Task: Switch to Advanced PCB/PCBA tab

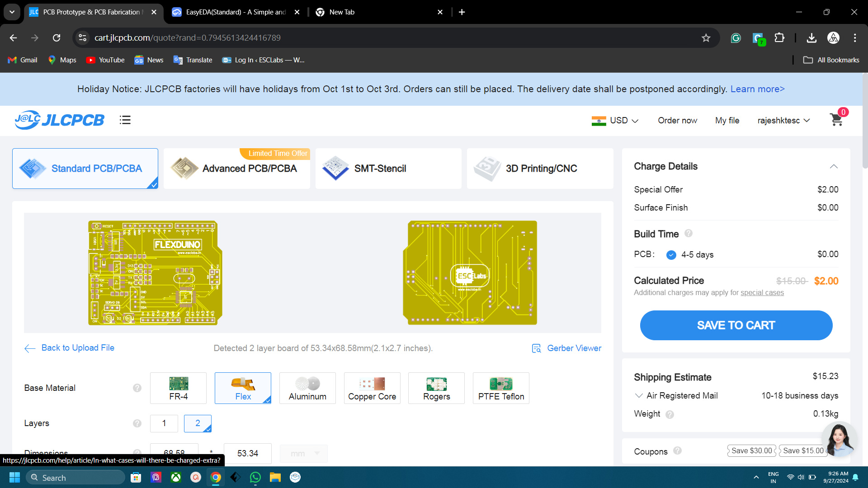Action: pyautogui.click(x=237, y=169)
